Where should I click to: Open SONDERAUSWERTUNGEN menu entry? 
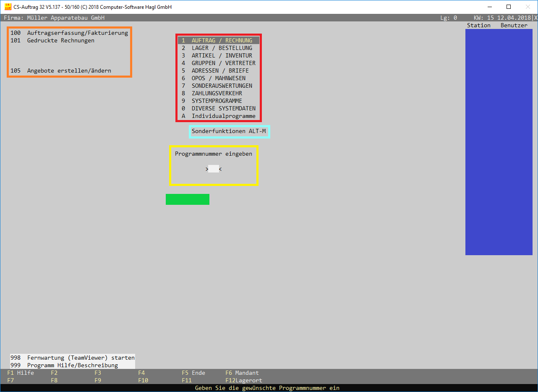click(x=218, y=86)
